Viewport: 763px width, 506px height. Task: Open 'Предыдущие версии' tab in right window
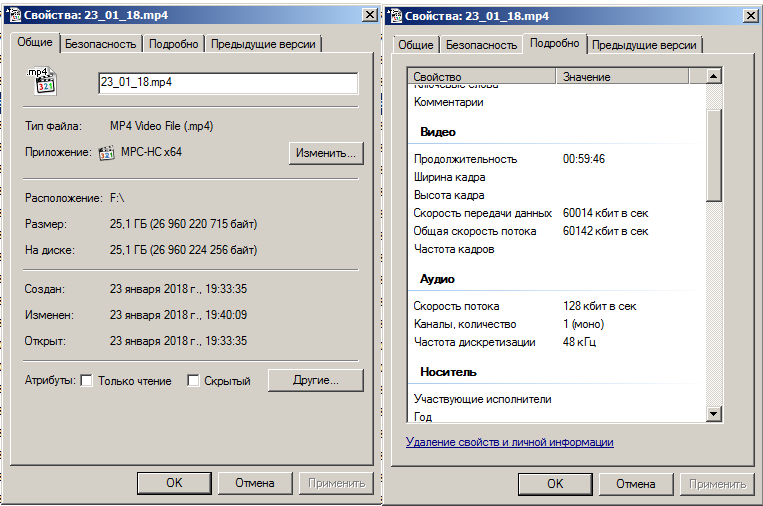[x=645, y=45]
